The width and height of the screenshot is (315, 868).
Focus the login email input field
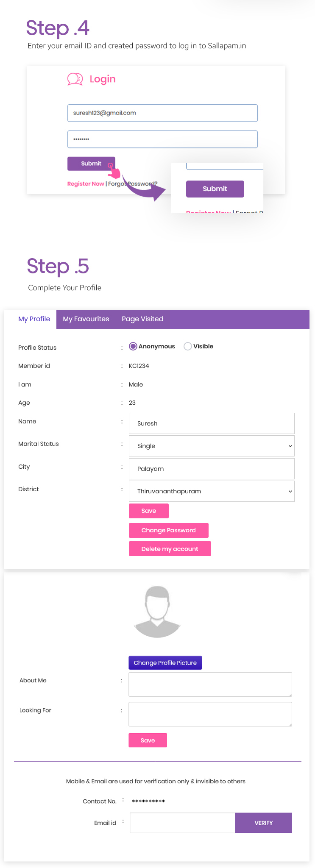(x=162, y=113)
